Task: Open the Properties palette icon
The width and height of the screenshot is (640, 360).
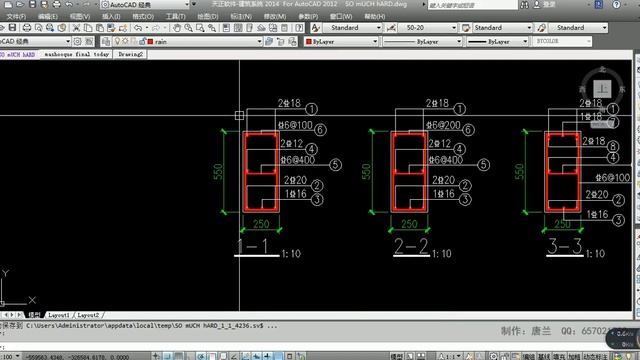Action: pyautogui.click(x=226, y=28)
